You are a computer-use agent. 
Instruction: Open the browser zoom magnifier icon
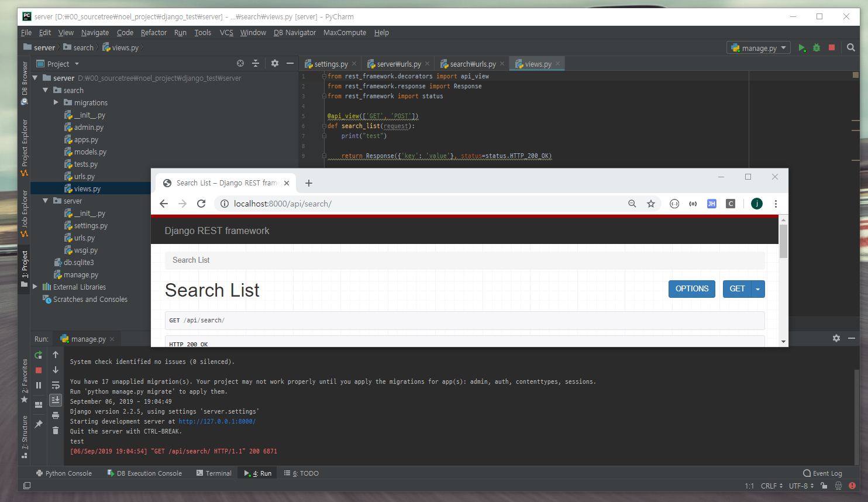[632, 204]
